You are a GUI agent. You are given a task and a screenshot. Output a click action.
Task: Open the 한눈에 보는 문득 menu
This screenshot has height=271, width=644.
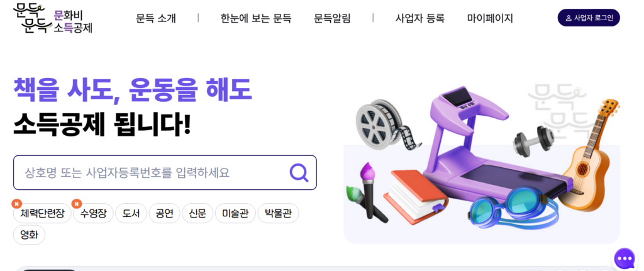click(x=256, y=18)
